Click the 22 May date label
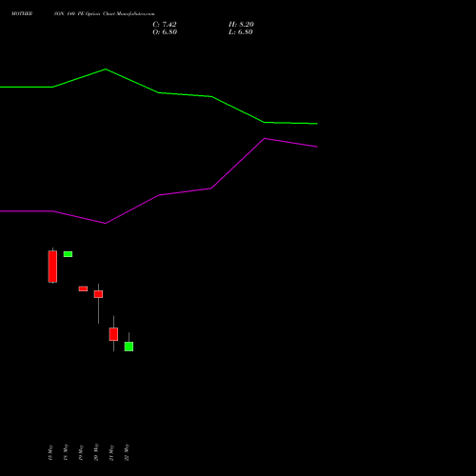 tap(127, 452)
